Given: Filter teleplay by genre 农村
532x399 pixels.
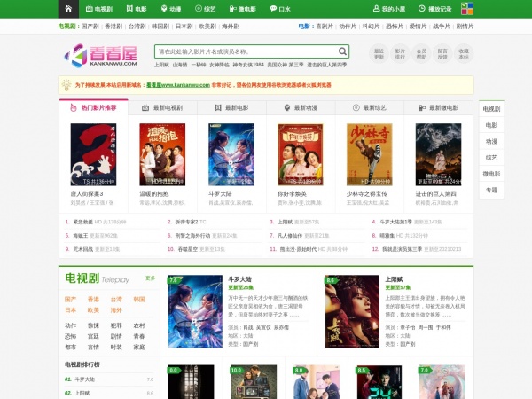Looking at the screenshot, I should 139,325.
